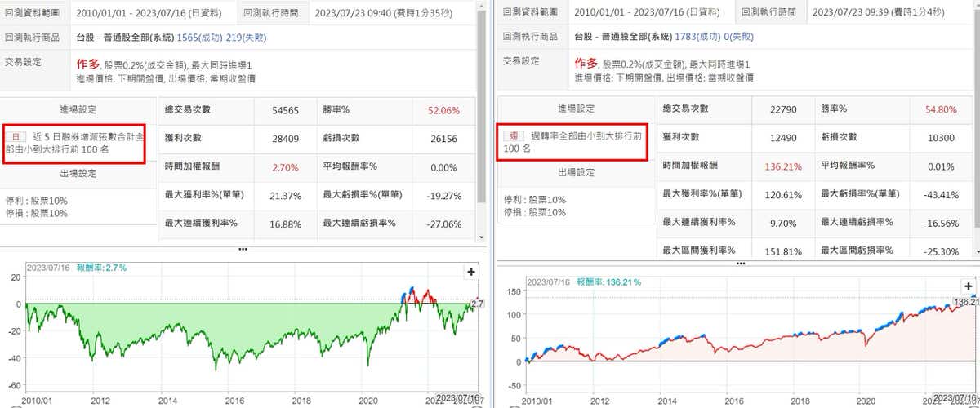Click the 日 frequency tag in left entry condition

(16, 135)
